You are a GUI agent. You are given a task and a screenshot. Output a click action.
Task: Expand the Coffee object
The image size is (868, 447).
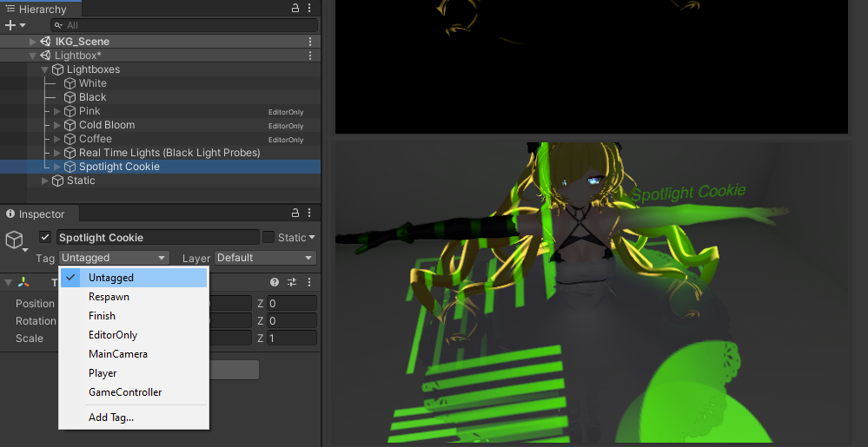click(57, 139)
